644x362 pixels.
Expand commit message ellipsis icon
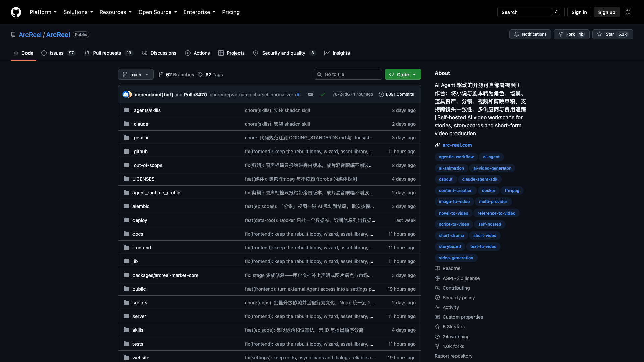click(311, 94)
